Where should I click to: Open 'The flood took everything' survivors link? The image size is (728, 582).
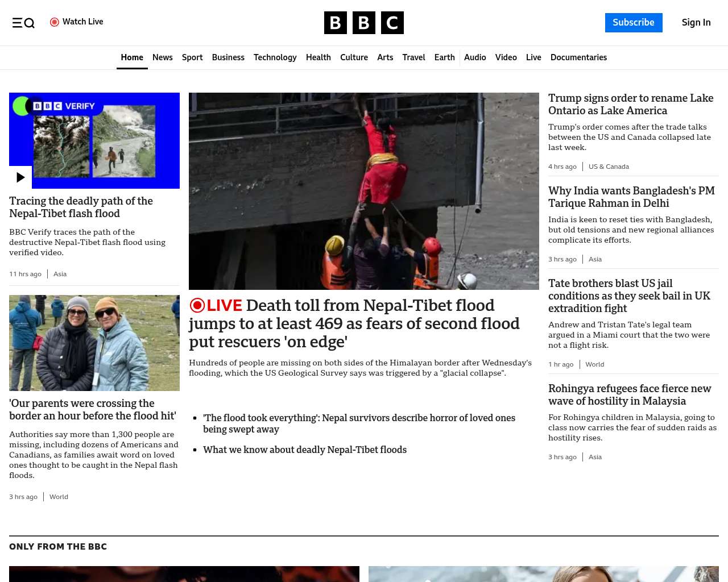pyautogui.click(x=359, y=423)
